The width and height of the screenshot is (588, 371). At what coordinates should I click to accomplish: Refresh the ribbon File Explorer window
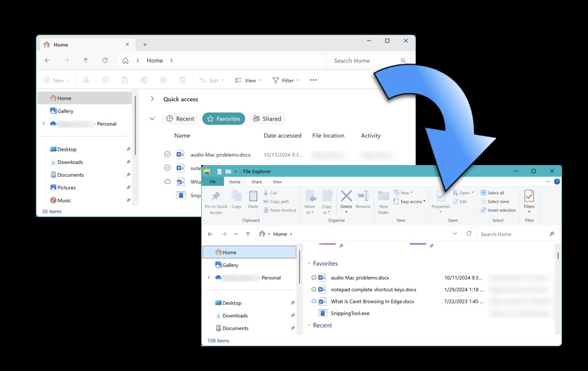pyautogui.click(x=469, y=234)
